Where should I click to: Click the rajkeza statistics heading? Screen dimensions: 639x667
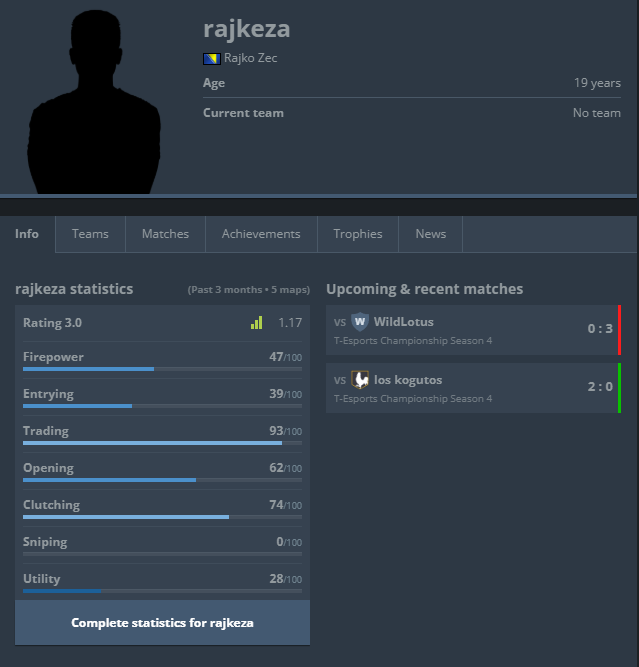[74, 289]
